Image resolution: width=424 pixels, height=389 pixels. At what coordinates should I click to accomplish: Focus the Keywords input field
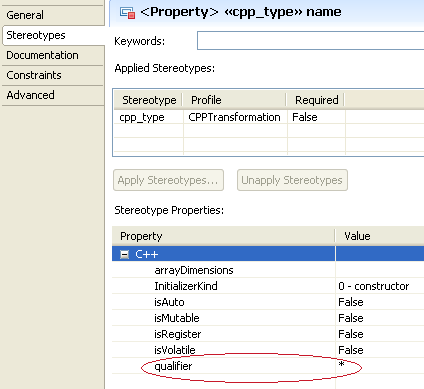click(x=310, y=41)
